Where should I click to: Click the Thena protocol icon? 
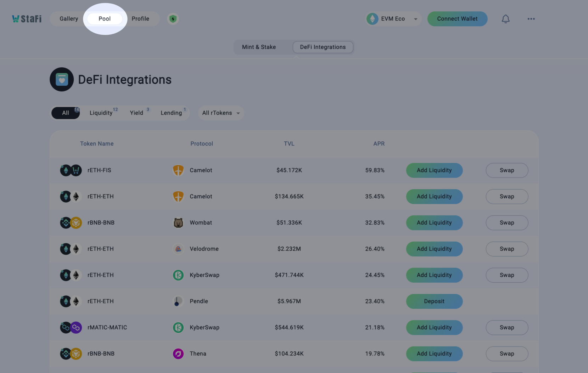[x=178, y=354]
